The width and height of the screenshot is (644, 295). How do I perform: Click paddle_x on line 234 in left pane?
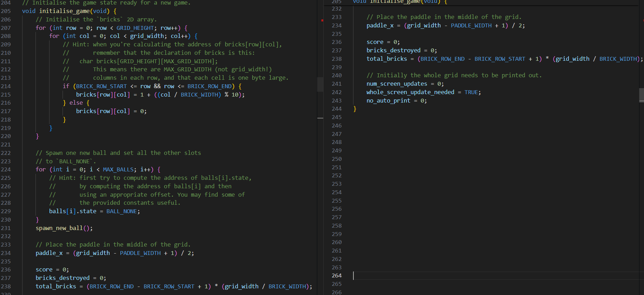(x=49, y=253)
